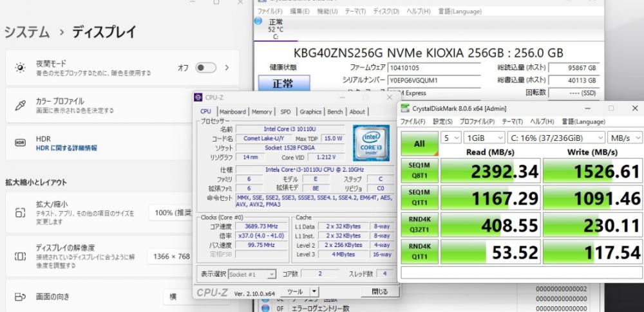Click the rotation rate value ---- (SSD)
Screen dimensions: 644x312
click(573, 93)
